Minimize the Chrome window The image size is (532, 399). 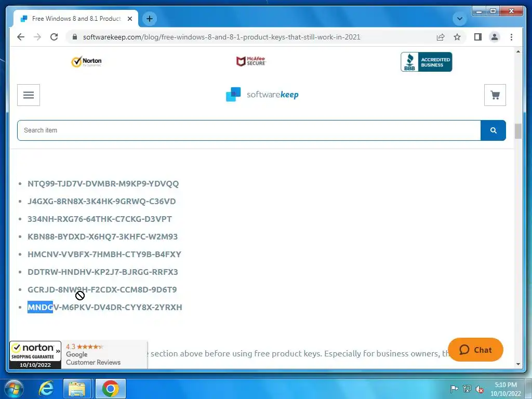(x=480, y=11)
